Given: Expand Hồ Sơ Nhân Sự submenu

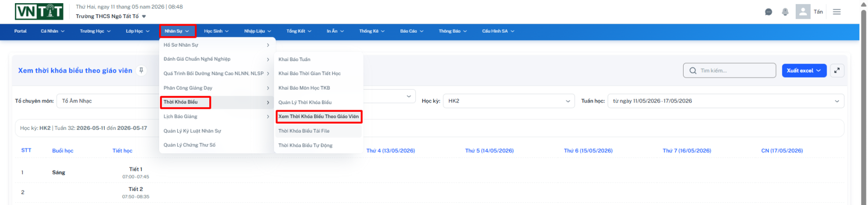Looking at the screenshot, I should click(216, 45).
